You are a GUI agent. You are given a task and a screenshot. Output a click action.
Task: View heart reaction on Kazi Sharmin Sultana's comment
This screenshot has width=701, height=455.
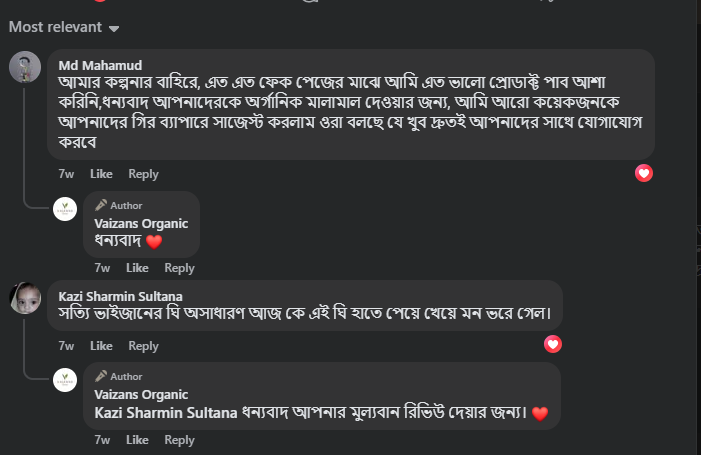553,345
